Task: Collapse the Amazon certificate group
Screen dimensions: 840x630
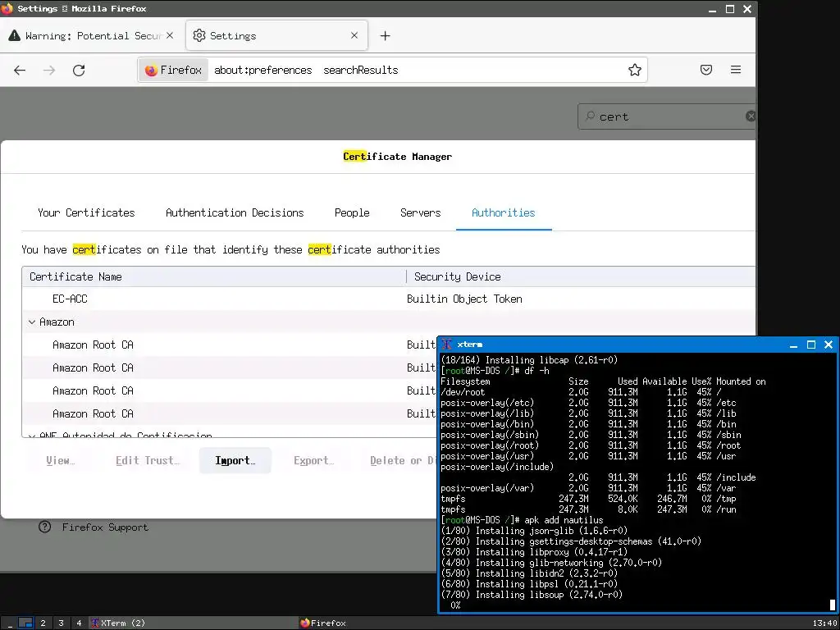Action: (32, 322)
